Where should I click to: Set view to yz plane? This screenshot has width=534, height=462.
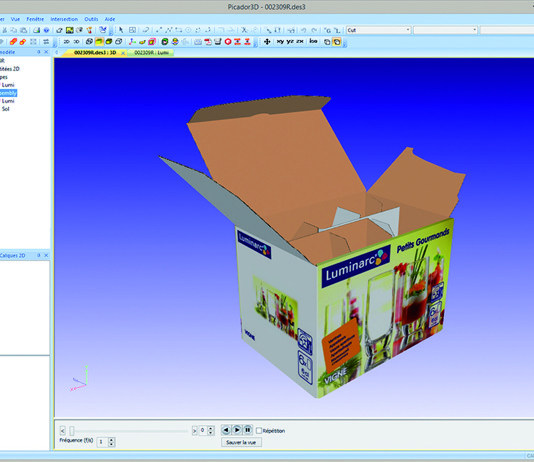[x=290, y=42]
